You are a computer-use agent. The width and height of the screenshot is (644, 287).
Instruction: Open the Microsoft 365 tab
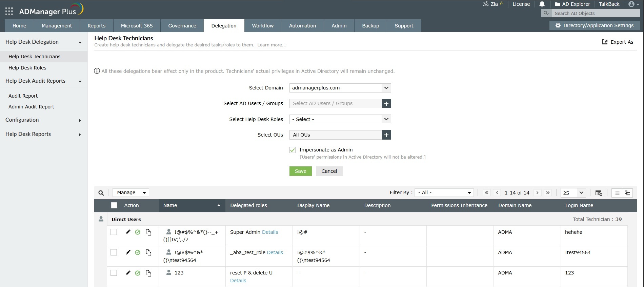[137, 26]
